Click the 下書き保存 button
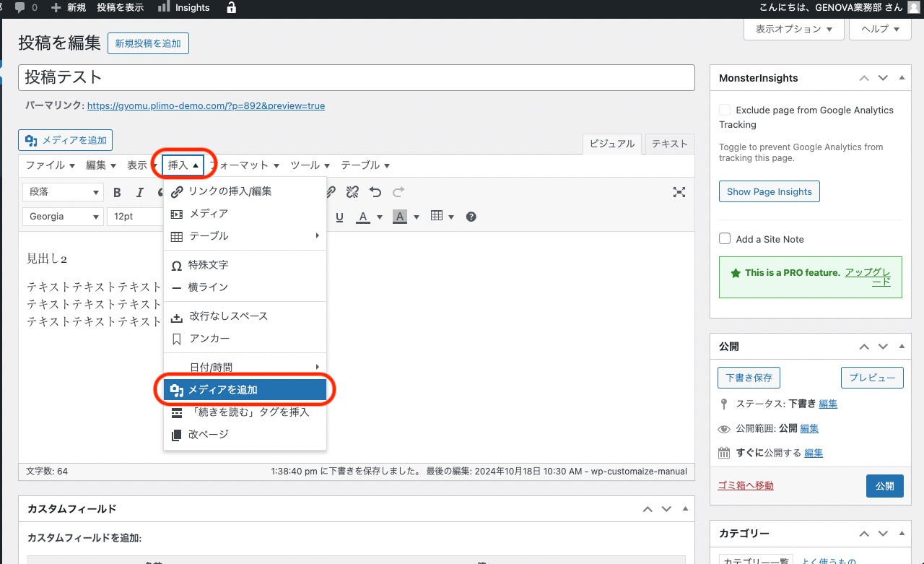 pyautogui.click(x=749, y=378)
